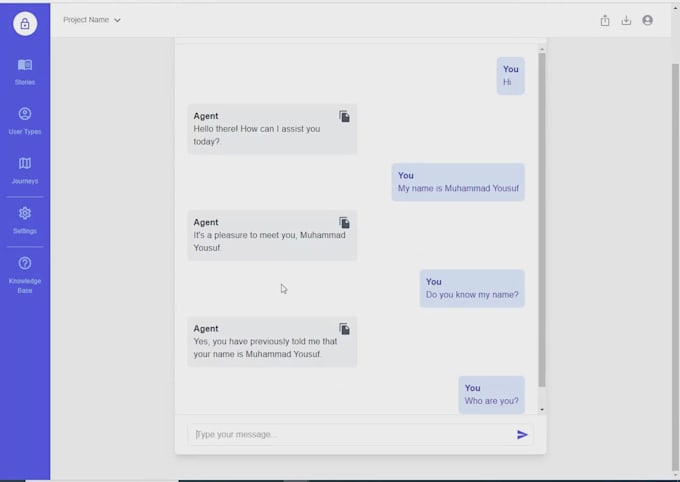The height and width of the screenshot is (482, 680).
Task: Click the share icon in top bar
Action: 605,20
